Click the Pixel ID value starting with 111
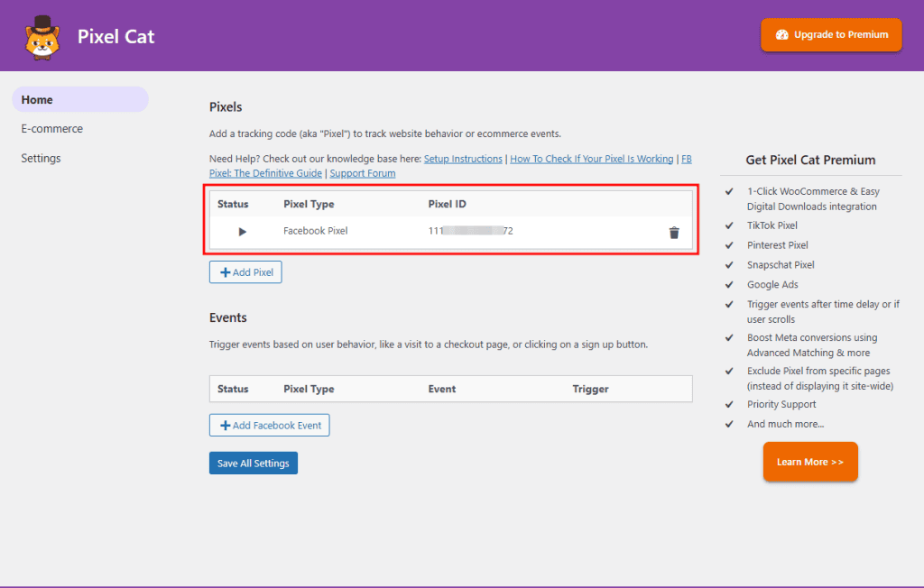Viewport: 924px width, 588px height. pyautogui.click(x=471, y=231)
